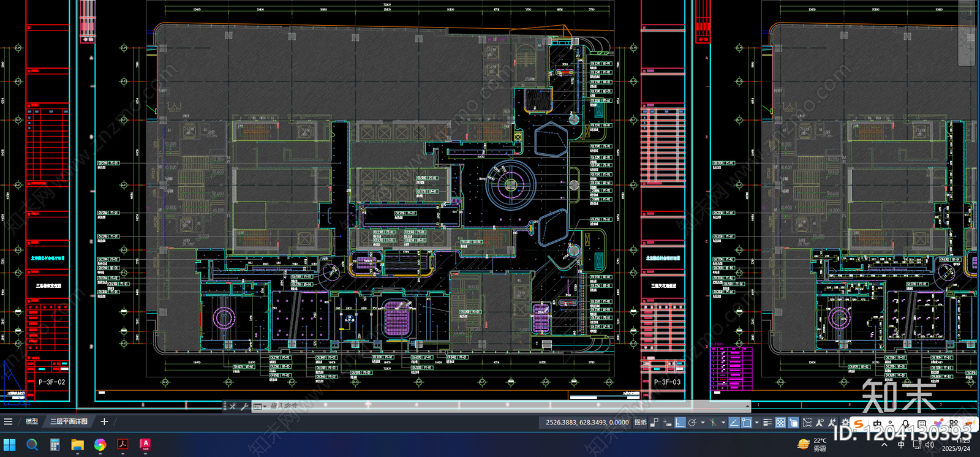Add a new layout with the plus tab
Viewport: 980px width, 457px height.
(104, 421)
